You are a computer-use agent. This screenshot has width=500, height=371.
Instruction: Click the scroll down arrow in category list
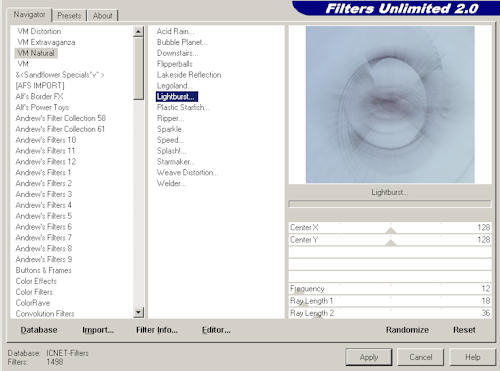[x=138, y=312]
